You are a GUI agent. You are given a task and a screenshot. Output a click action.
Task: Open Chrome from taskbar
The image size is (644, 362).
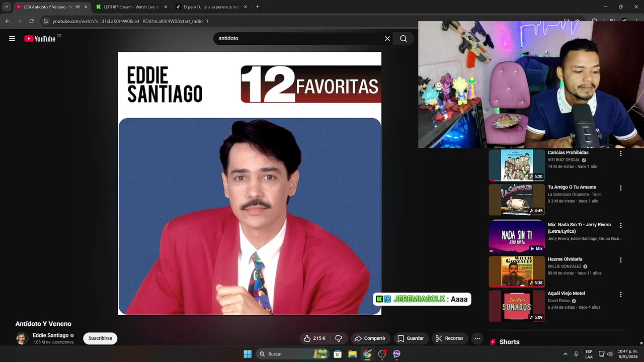point(367,354)
